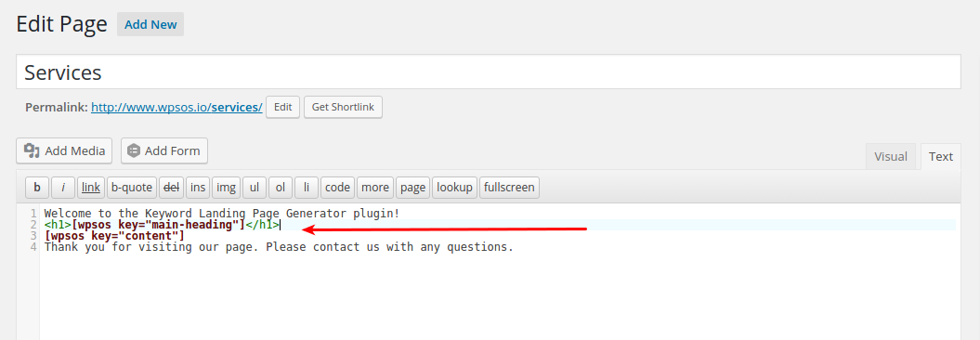980x340 pixels.
Task: Click the Add Form button
Action: 164,150
